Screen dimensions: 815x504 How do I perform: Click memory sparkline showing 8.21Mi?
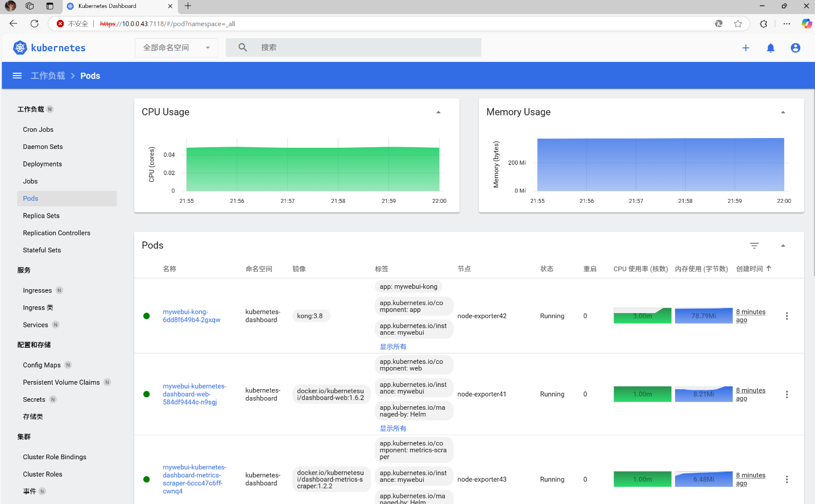point(704,394)
